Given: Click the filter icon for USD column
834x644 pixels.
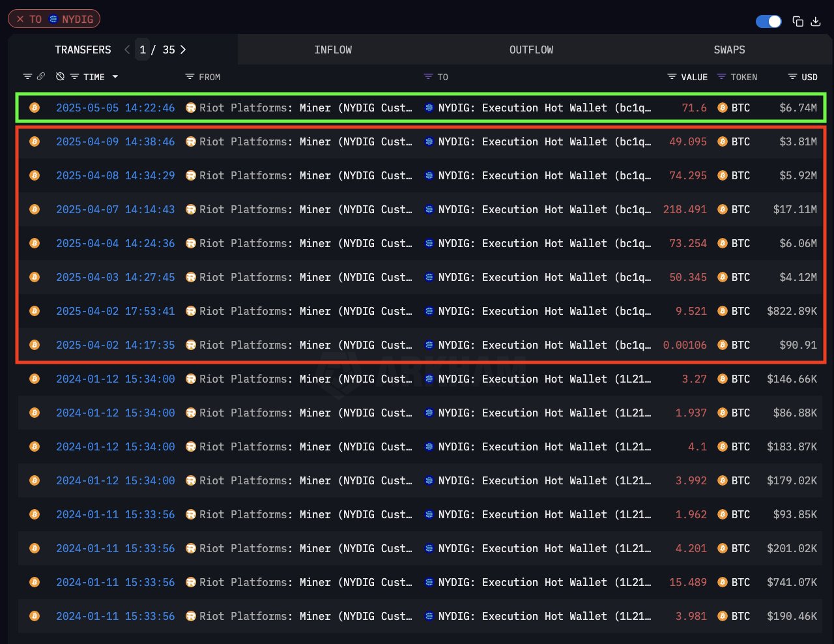Looking at the screenshot, I should tap(792, 77).
